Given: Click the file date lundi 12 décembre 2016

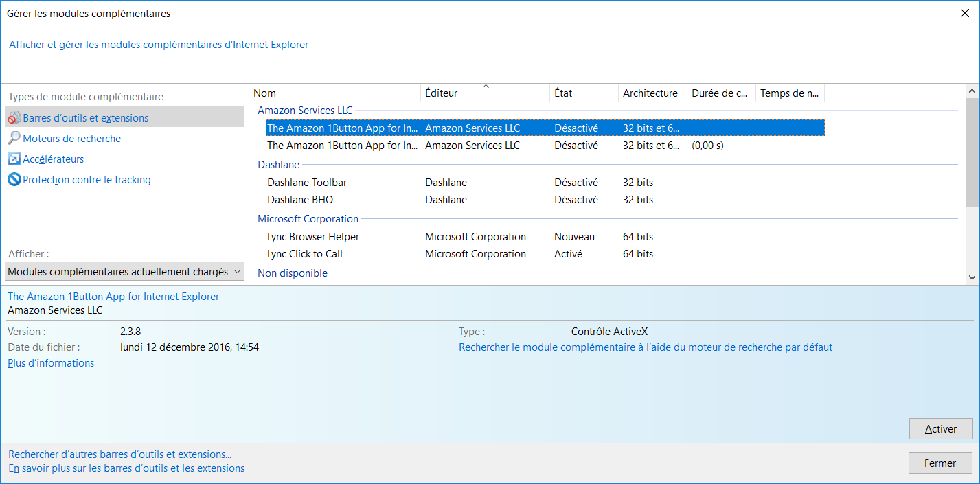Looking at the screenshot, I should coord(190,347).
